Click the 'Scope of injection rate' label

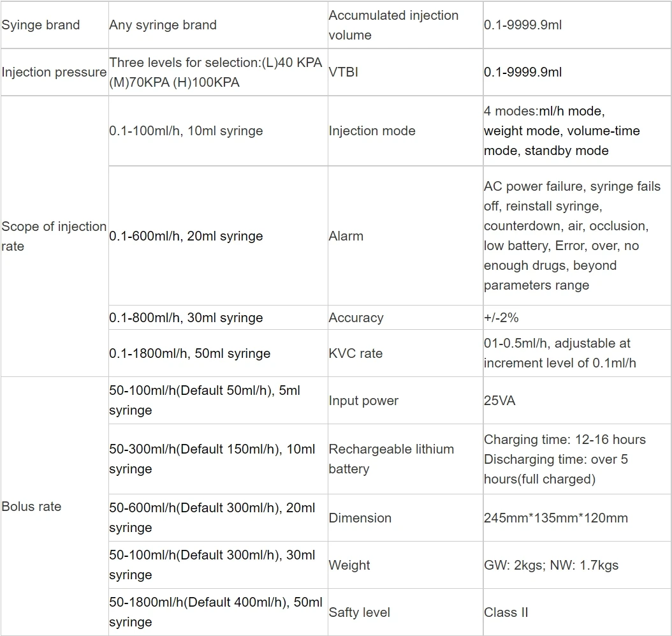coord(54,236)
